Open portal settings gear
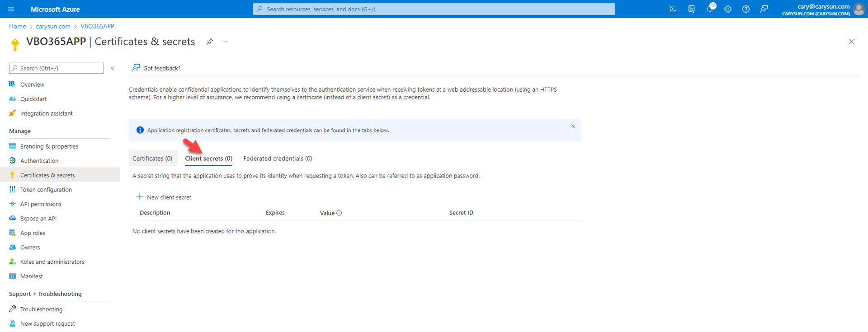The width and height of the screenshot is (868, 332). point(728,9)
